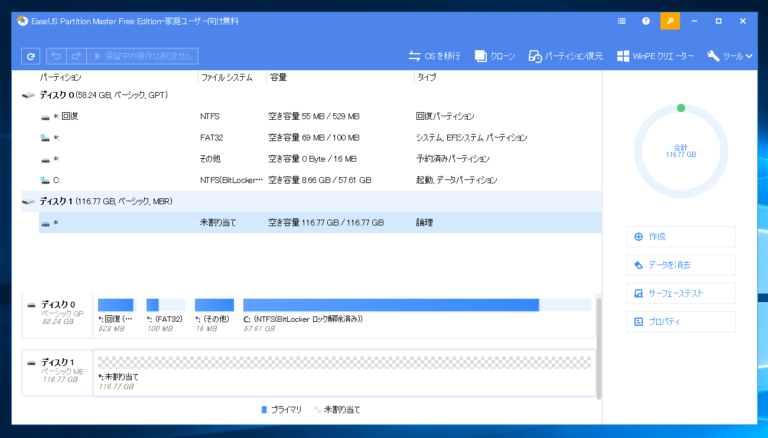The image size is (768, 438).
Task: Select the unallocated checkered bar of ディスク 1
Action: (x=344, y=363)
